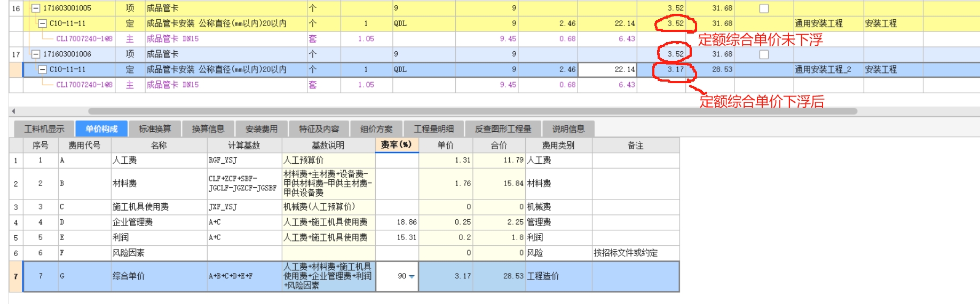Select the 综合单价 name cell
Screen dimensions: 980x304
coord(159,276)
